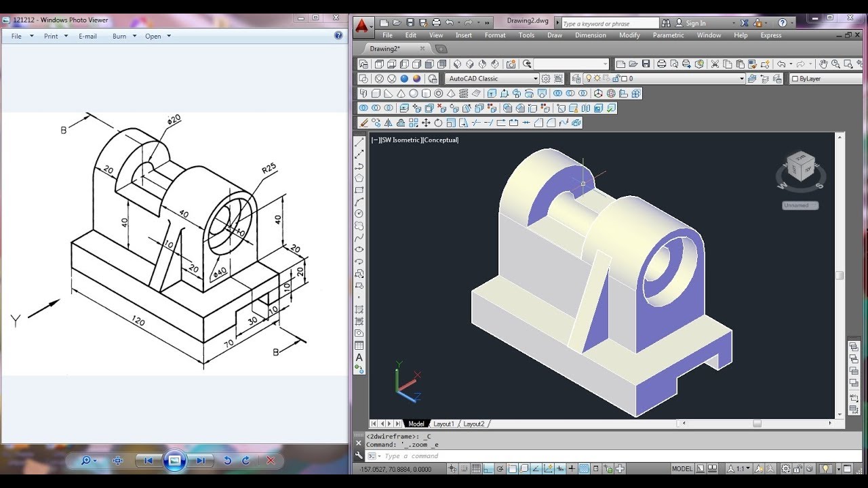Click the Cut scissors icon in the standard toolbar
Screen dimensions: 868x488
715,64
